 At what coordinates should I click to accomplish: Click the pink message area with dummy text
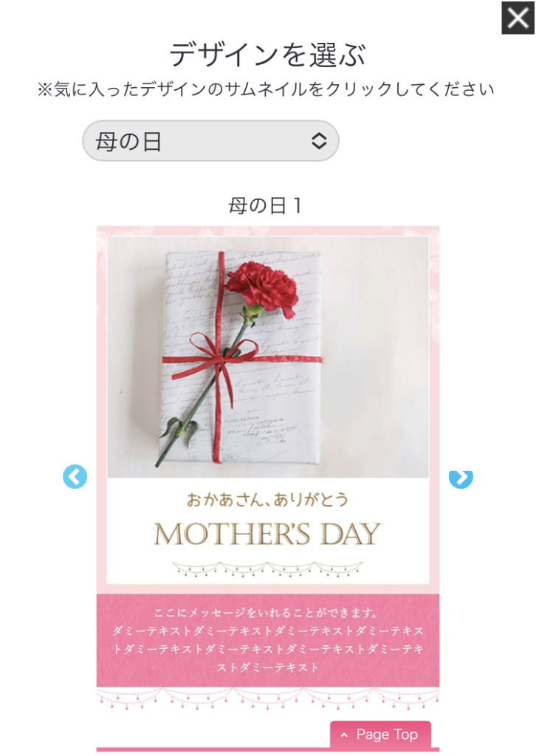[x=267, y=640]
